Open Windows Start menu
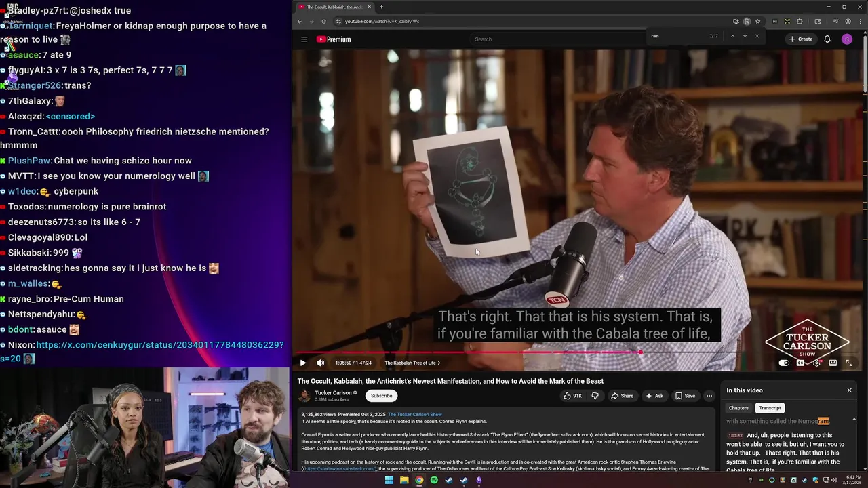868x488 pixels. [x=389, y=480]
